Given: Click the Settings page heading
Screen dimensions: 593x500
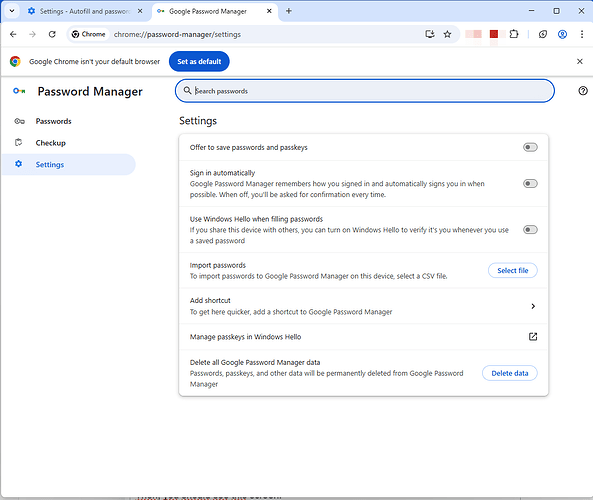Looking at the screenshot, I should pos(198,121).
